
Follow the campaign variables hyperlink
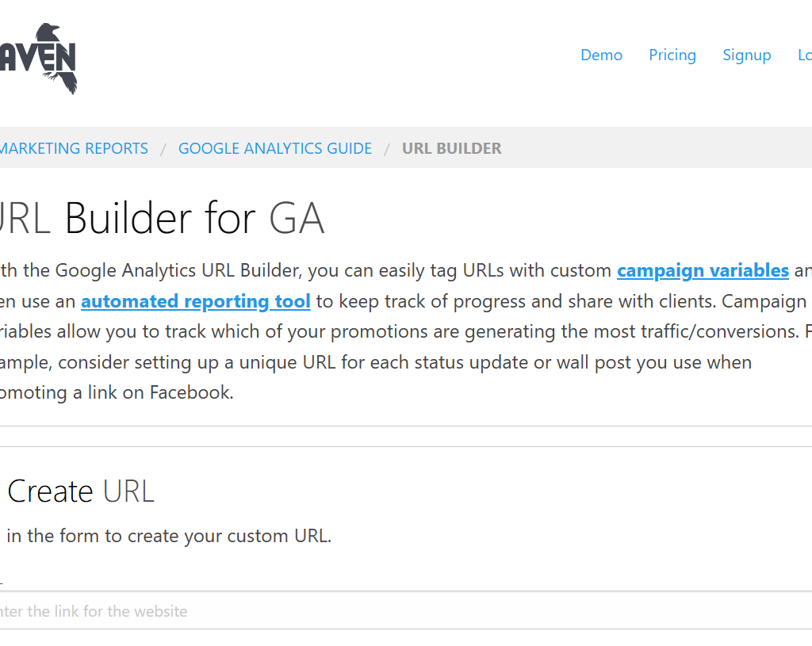[x=702, y=270]
